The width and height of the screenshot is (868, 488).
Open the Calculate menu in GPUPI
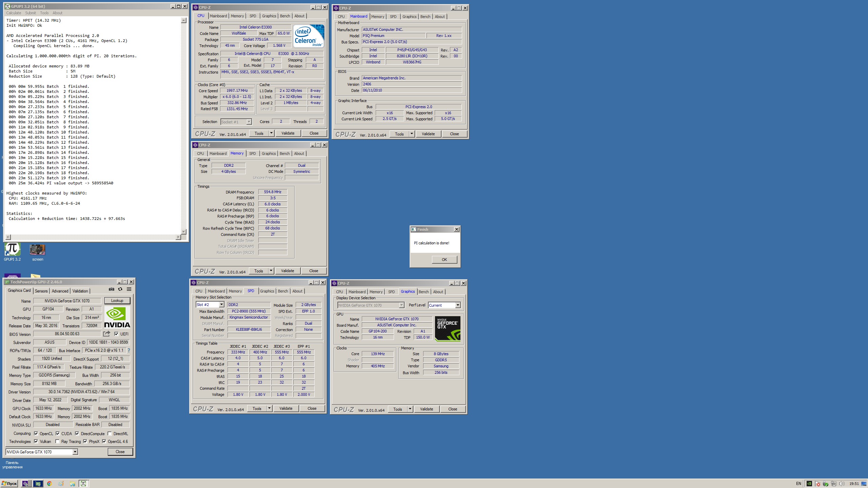coord(14,13)
